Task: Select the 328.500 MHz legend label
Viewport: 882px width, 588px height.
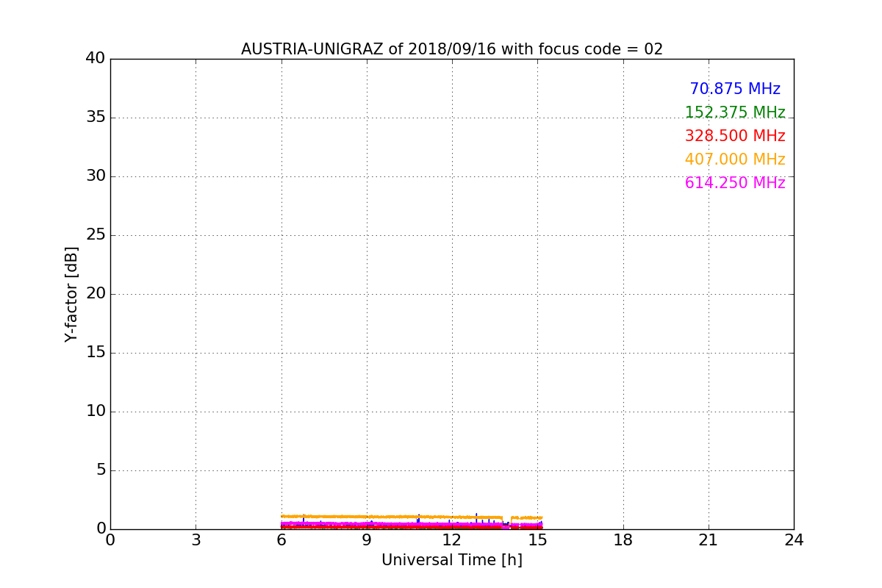Action: coord(735,136)
